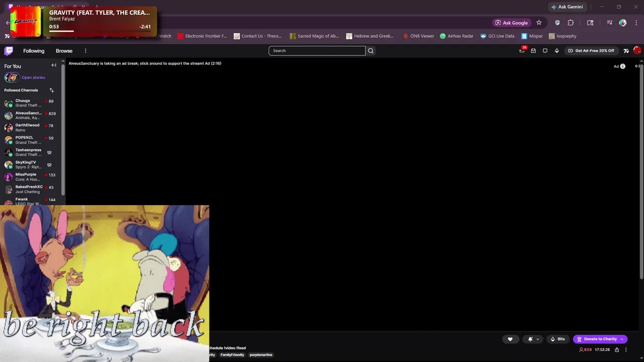
Task: Open the tab search icon
Action: pyautogui.click(x=590, y=23)
